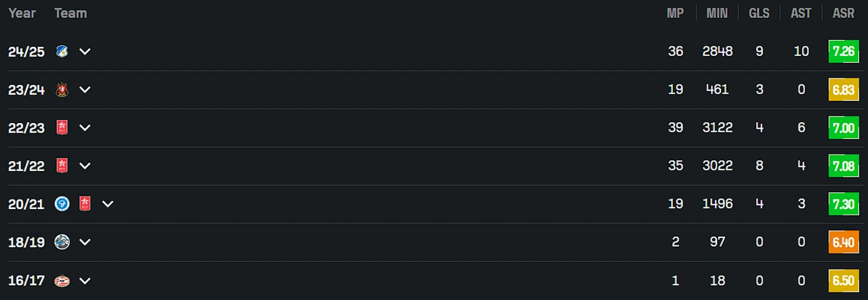
Task: Expand the 18/19 season chevron
Action: point(85,242)
